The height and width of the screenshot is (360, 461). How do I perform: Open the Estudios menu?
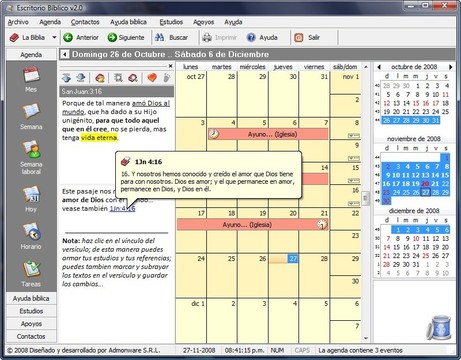coord(171,22)
